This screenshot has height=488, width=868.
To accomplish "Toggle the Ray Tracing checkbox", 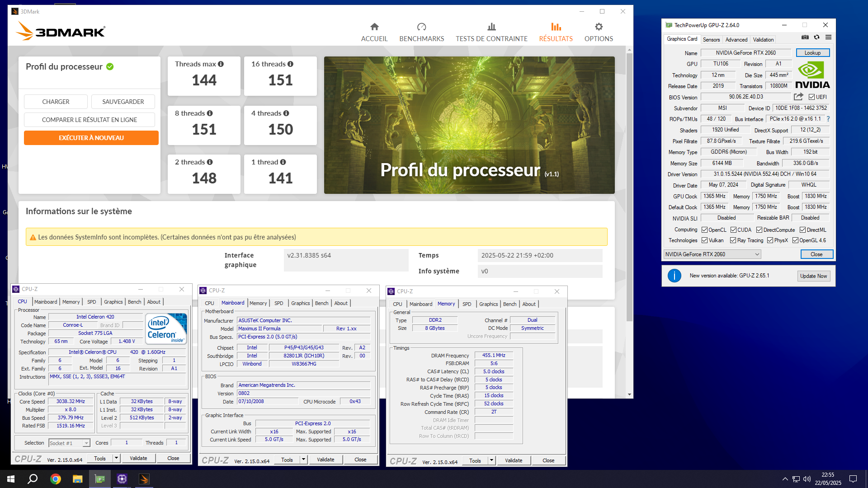I will pos(733,240).
